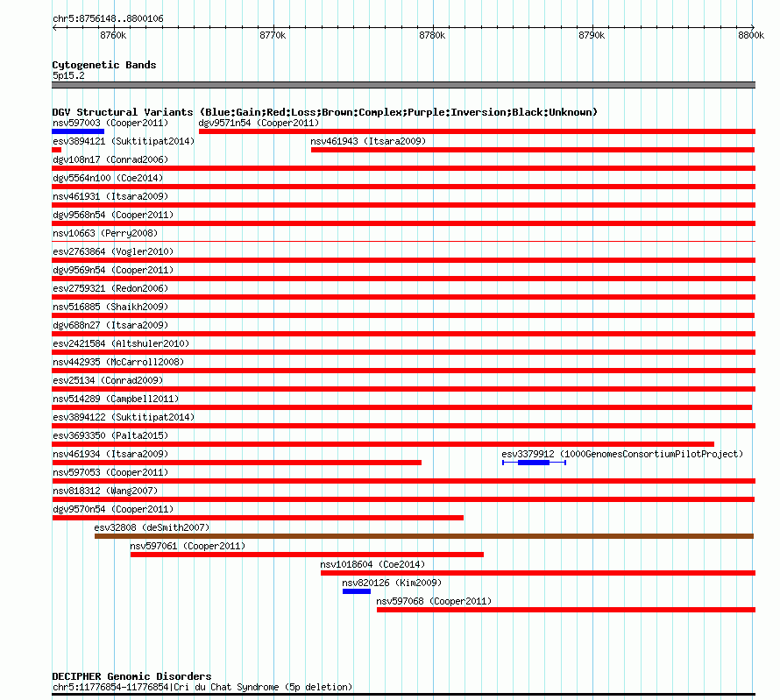This screenshot has height=700, width=780.
Task: Select the 5p15.2 band label
Action: coord(68,75)
